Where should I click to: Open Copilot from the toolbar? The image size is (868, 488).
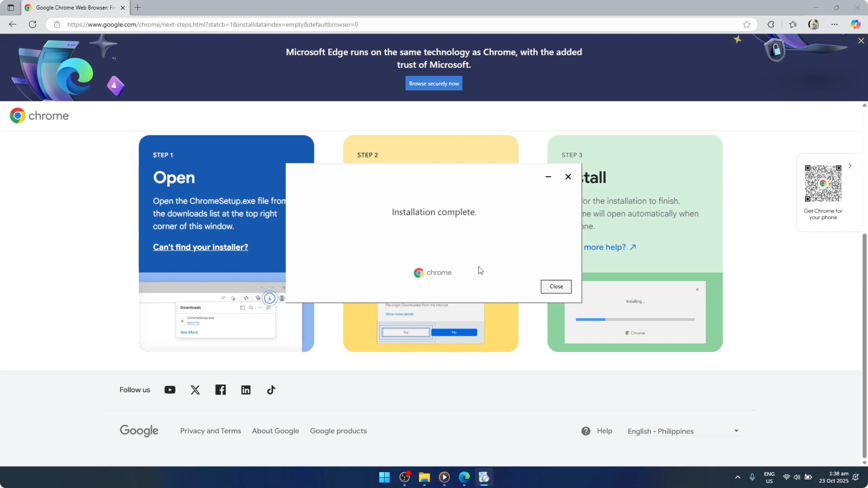pyautogui.click(x=855, y=24)
